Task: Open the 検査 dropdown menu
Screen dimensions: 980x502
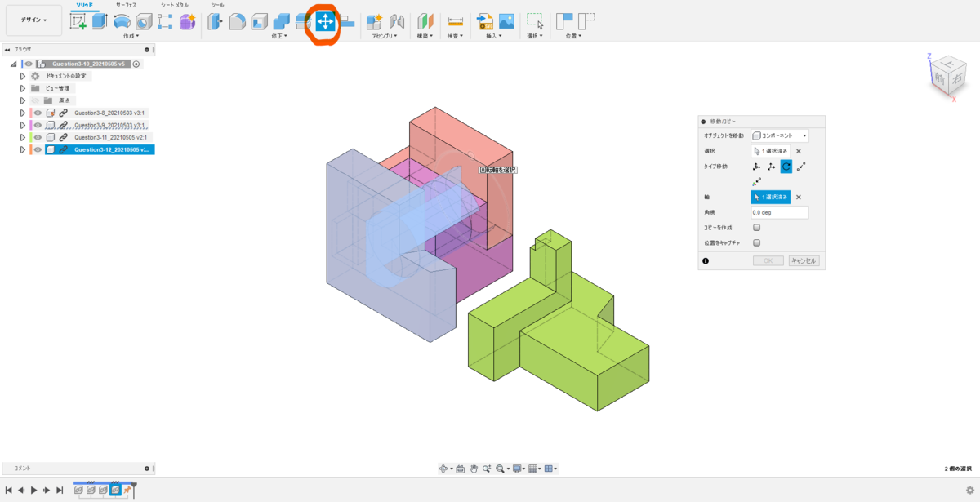Action: [x=456, y=36]
